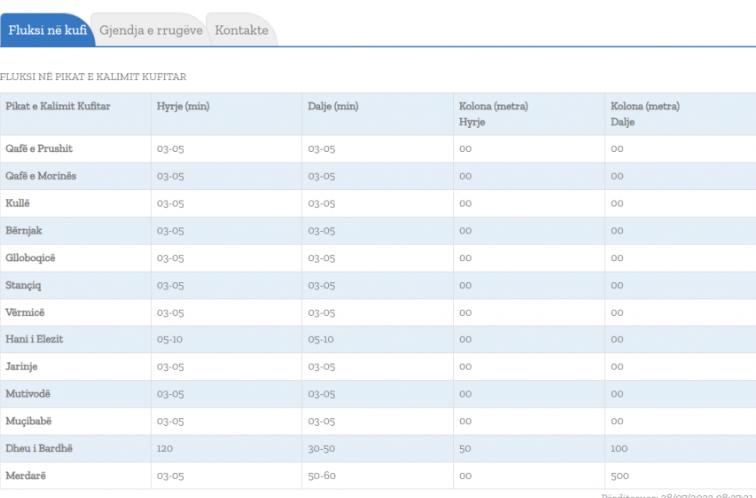
Task: Click the Hyrje (min) column header
Action: (x=183, y=106)
